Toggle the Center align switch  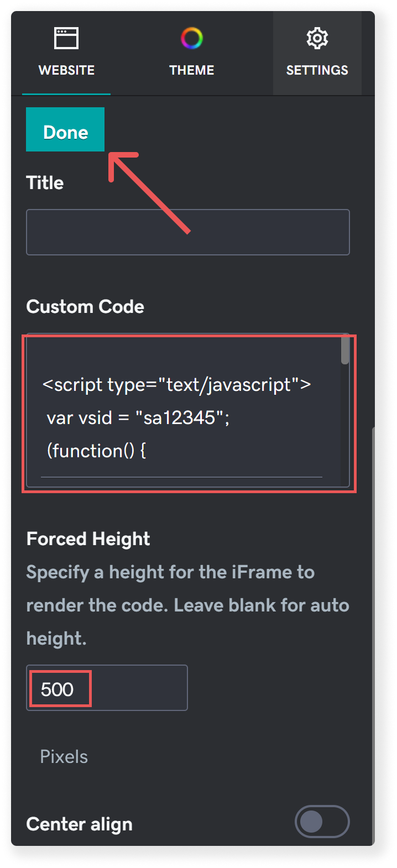pyautogui.click(x=322, y=822)
